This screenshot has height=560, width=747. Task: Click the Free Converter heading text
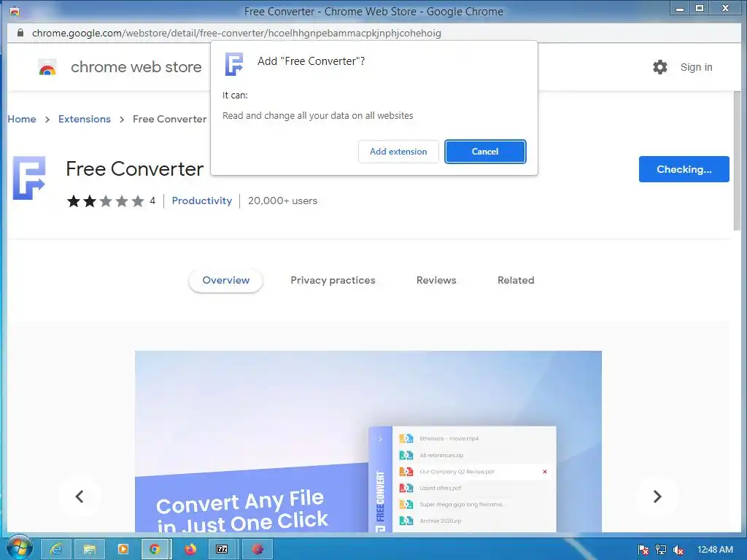pos(135,169)
